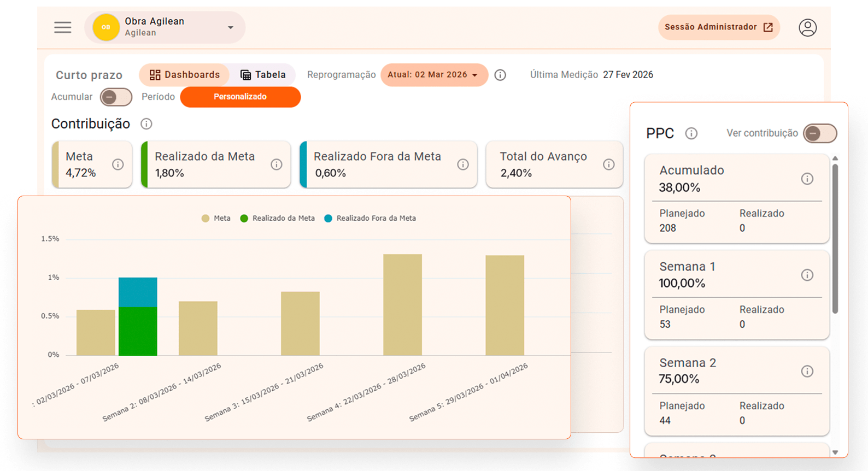868x471 pixels.
Task: Click the Meta bar for Semana 4
Action: (402, 305)
